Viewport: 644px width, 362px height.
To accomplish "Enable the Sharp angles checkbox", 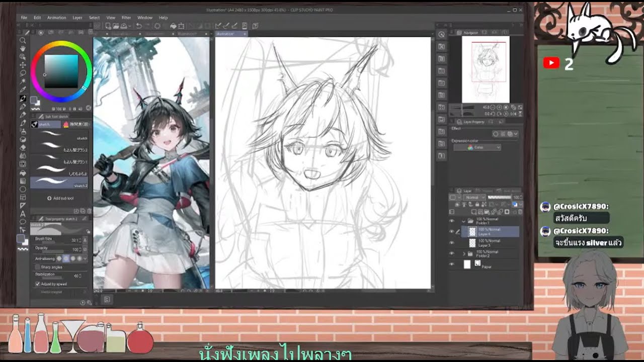I will (x=38, y=267).
